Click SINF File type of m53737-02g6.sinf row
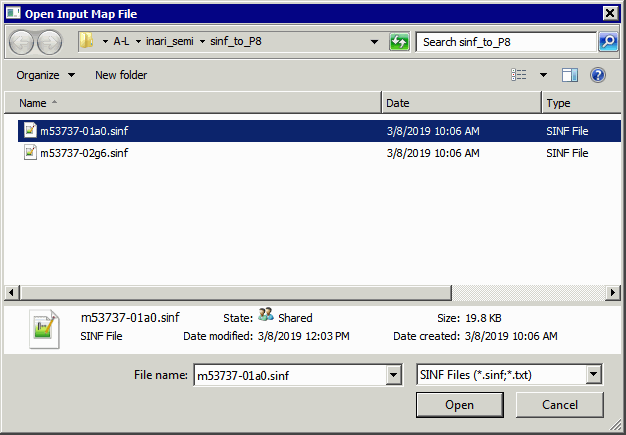This screenshot has height=435, width=626. tap(567, 153)
